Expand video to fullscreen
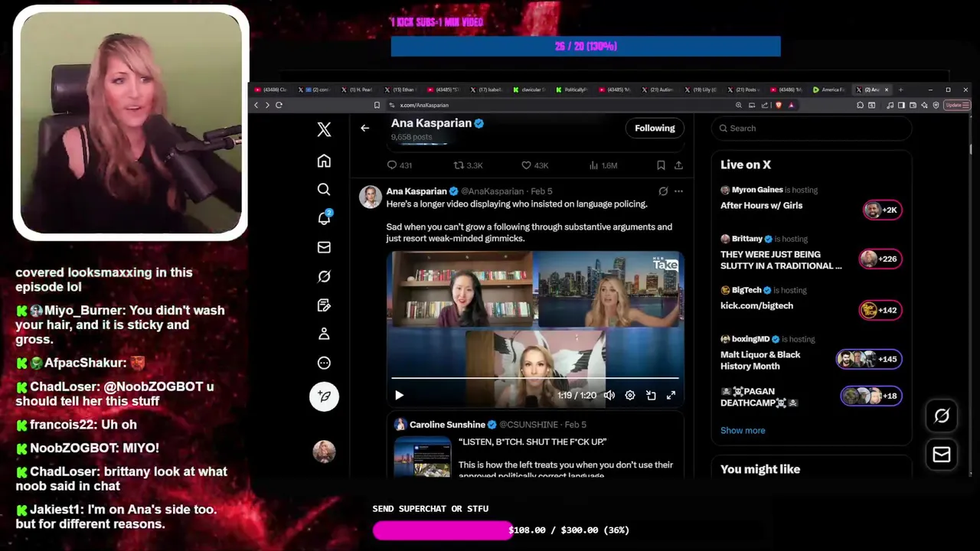 click(671, 395)
